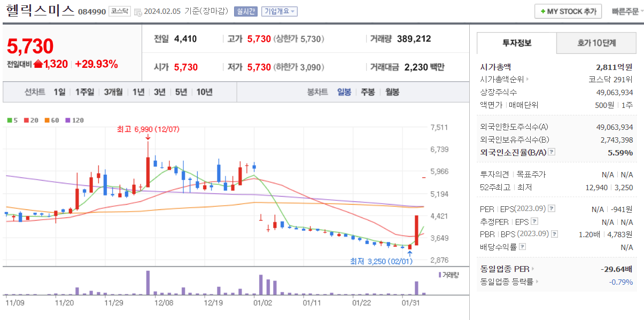The image size is (644, 320).
Task: Click the 외국인보유주식수(B) value 2,743,398
Action: click(x=617, y=140)
